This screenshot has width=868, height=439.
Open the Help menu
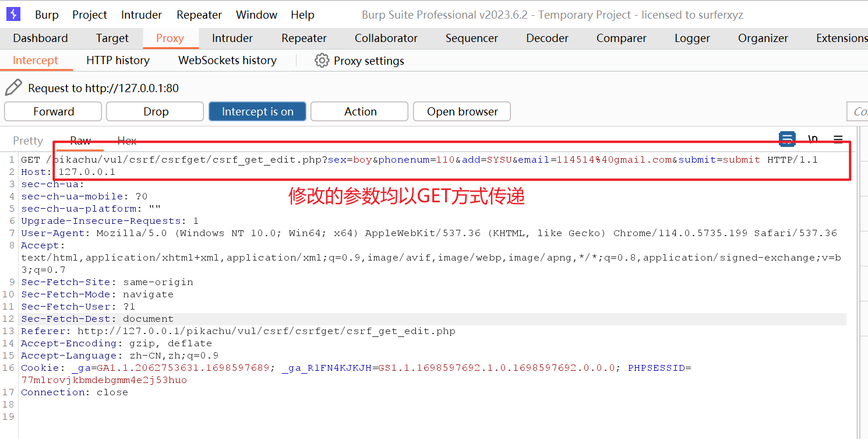(302, 15)
